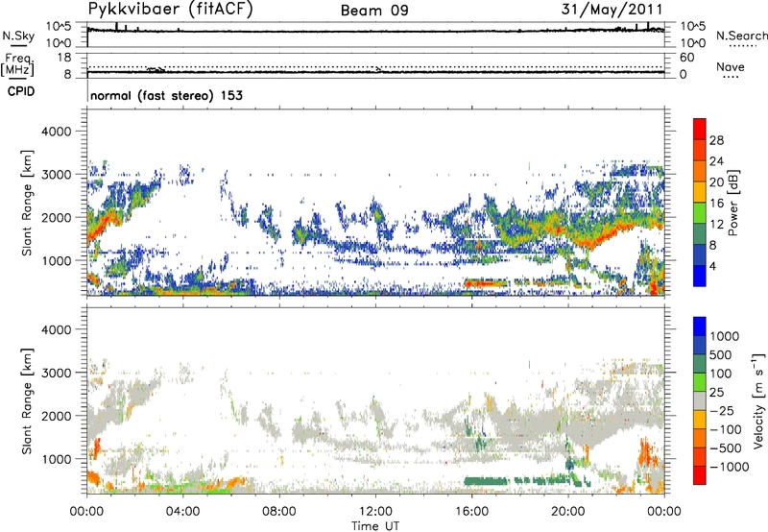Click the velocity color bar's grey segment

tap(700, 401)
